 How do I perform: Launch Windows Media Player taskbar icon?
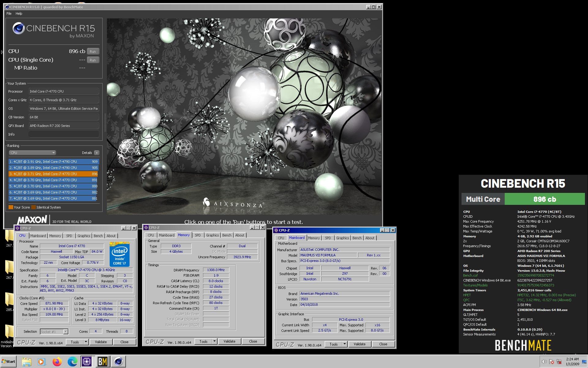tap(41, 362)
